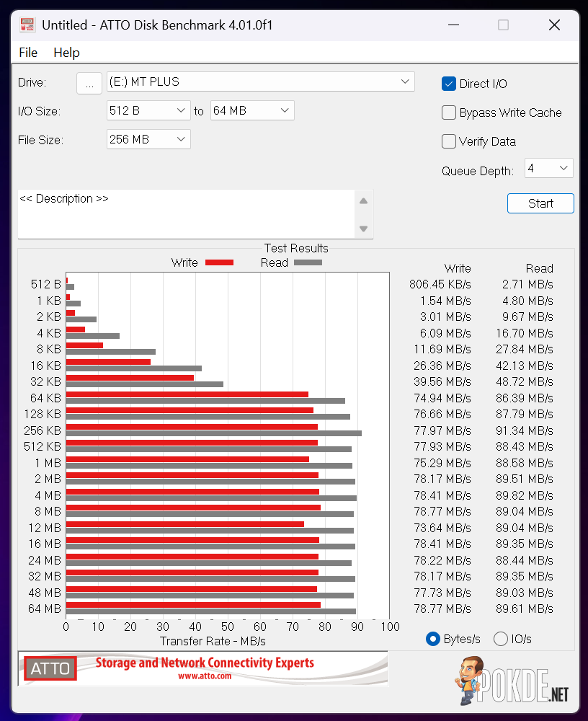The height and width of the screenshot is (721, 588).
Task: Select the Bytes/s radio button
Action: [433, 639]
